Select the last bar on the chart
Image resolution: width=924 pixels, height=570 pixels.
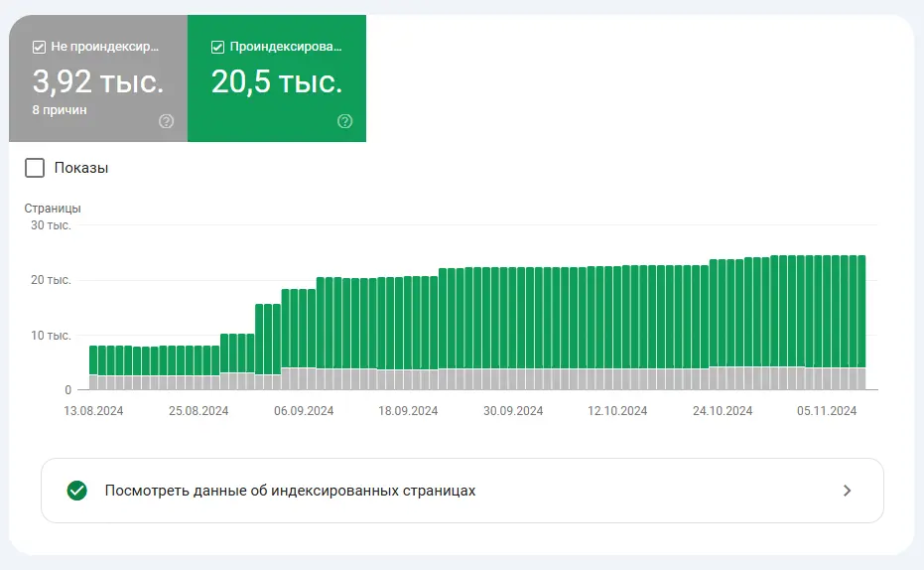[861, 323]
